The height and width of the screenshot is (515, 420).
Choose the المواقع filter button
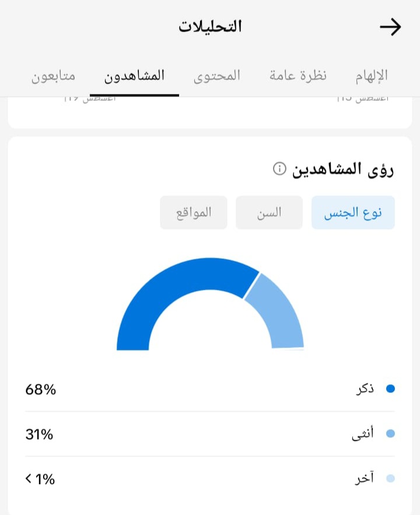(194, 212)
